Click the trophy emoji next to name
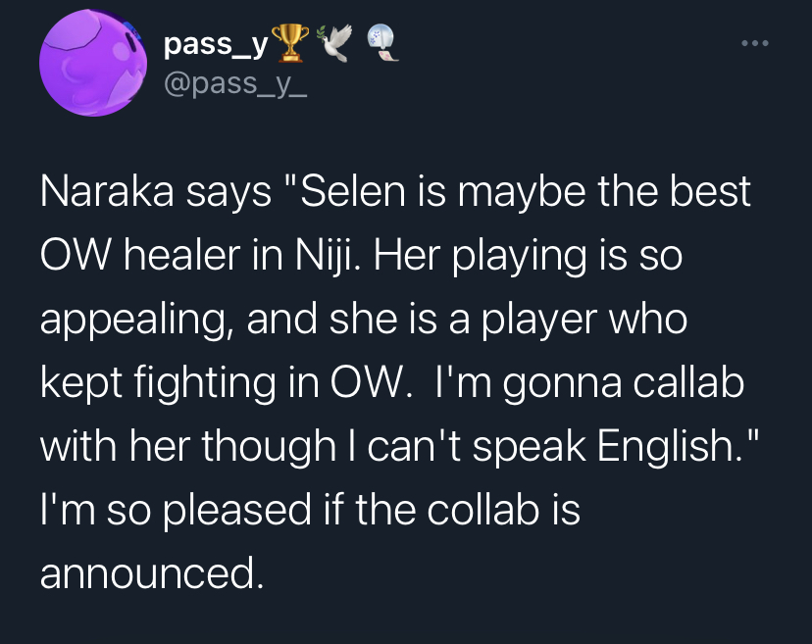The image size is (812, 644). point(290,43)
